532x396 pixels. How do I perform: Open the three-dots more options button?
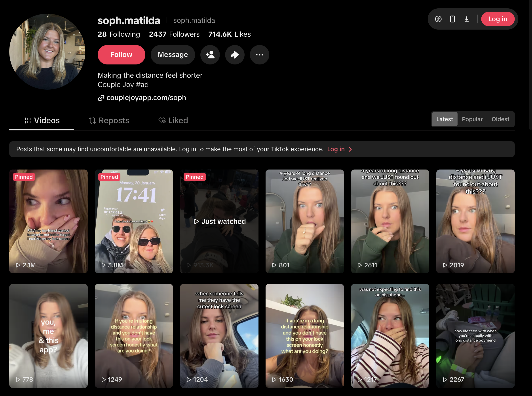tap(260, 55)
